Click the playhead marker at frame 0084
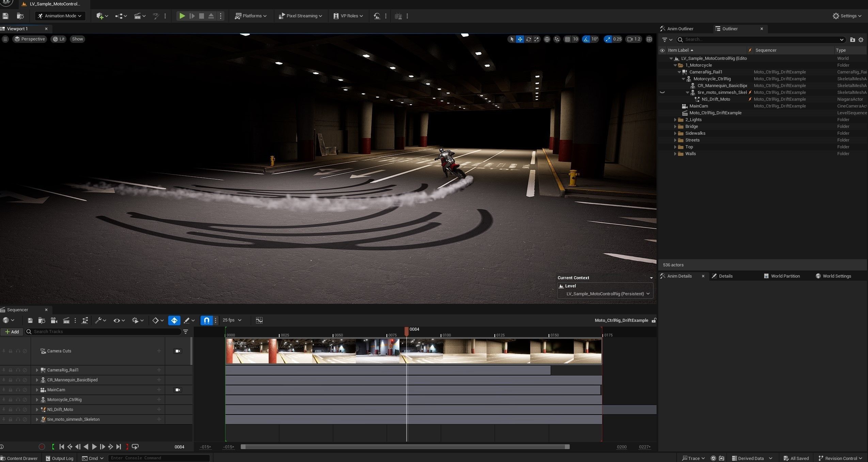868x462 pixels. click(x=406, y=331)
